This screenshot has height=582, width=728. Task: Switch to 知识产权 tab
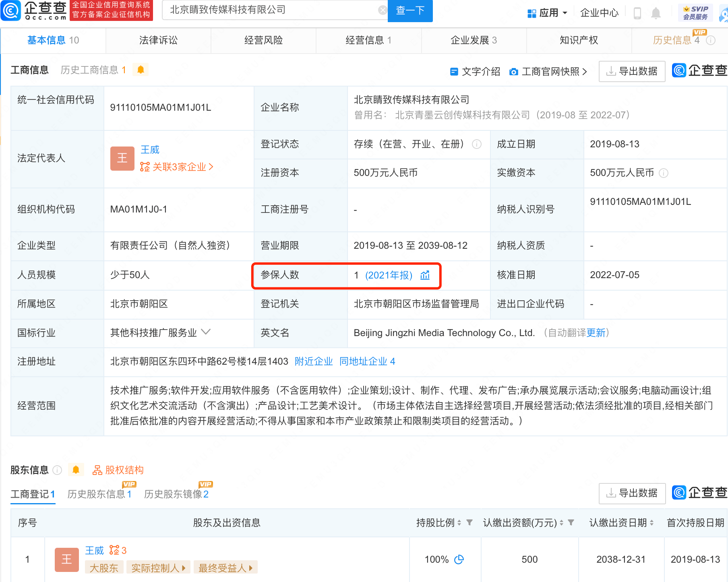point(579,40)
